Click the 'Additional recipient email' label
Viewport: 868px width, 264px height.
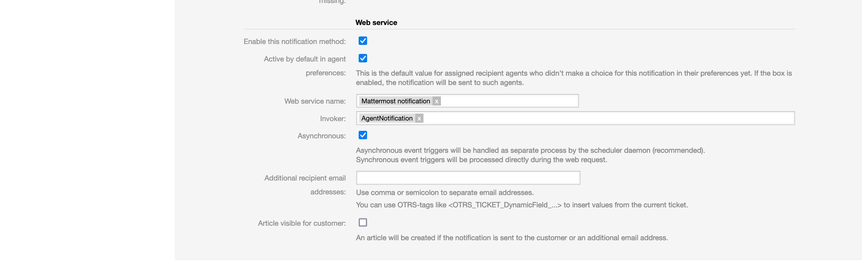tap(305, 178)
